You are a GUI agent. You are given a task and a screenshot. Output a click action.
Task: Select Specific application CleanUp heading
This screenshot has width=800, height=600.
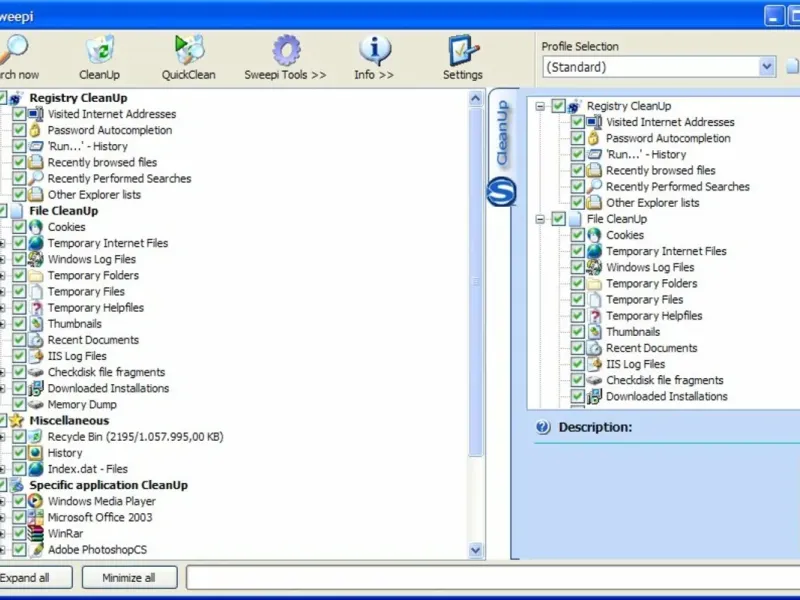(x=109, y=485)
